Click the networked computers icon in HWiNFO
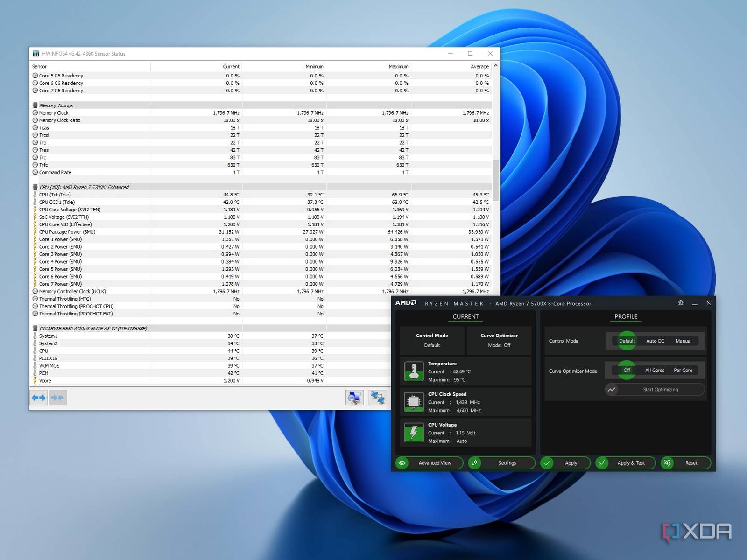The height and width of the screenshot is (560, 747). (377, 398)
